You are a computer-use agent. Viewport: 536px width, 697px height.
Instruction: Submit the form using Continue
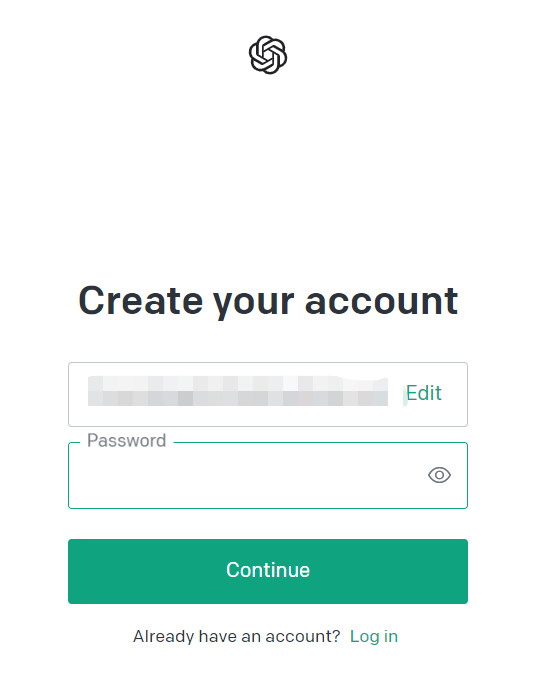point(268,571)
